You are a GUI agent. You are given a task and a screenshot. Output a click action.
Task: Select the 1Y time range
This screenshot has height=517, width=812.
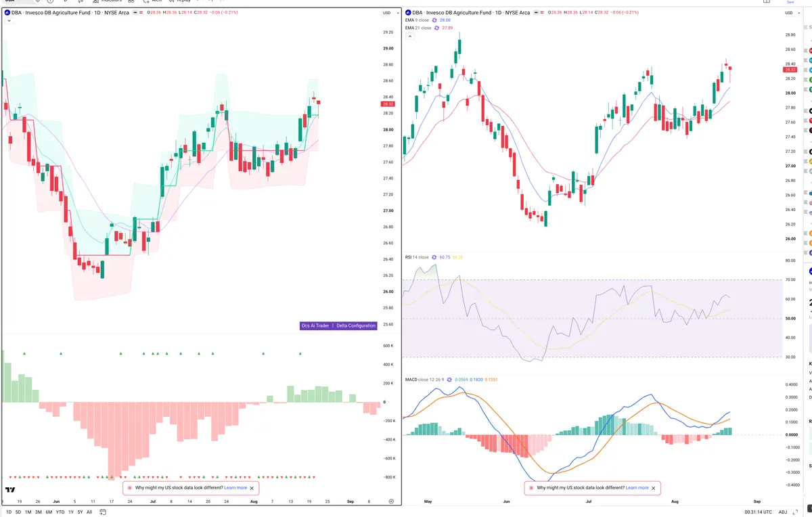point(71,512)
